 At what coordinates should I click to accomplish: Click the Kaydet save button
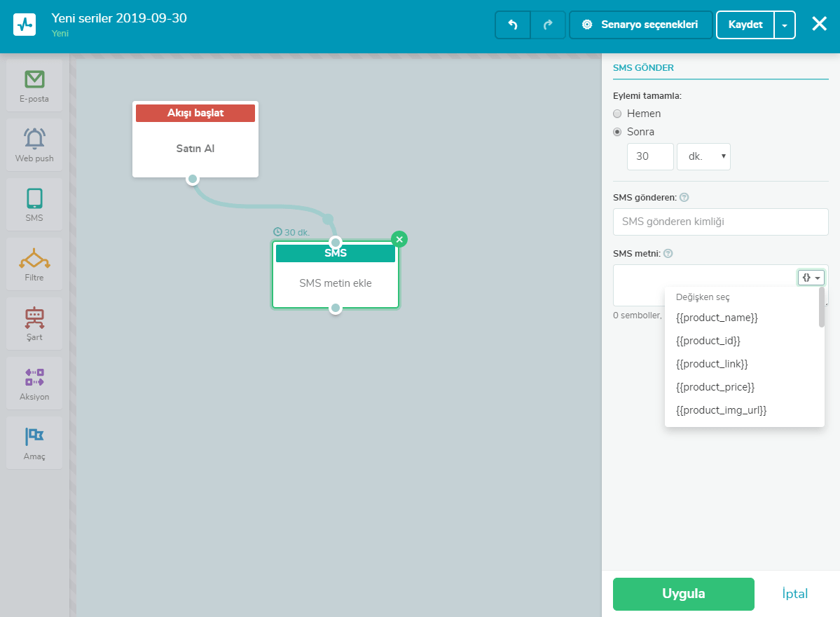(745, 25)
